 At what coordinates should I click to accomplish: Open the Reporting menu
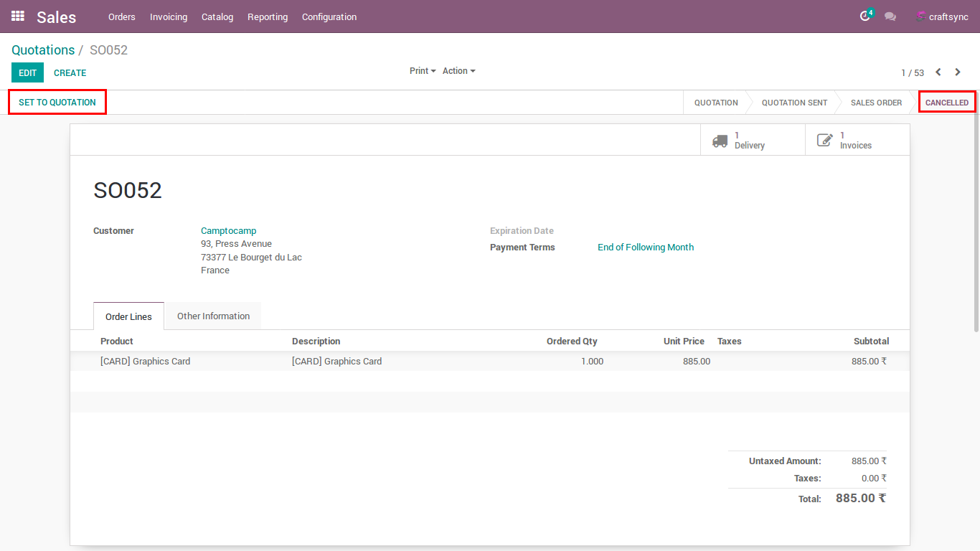pyautogui.click(x=268, y=17)
